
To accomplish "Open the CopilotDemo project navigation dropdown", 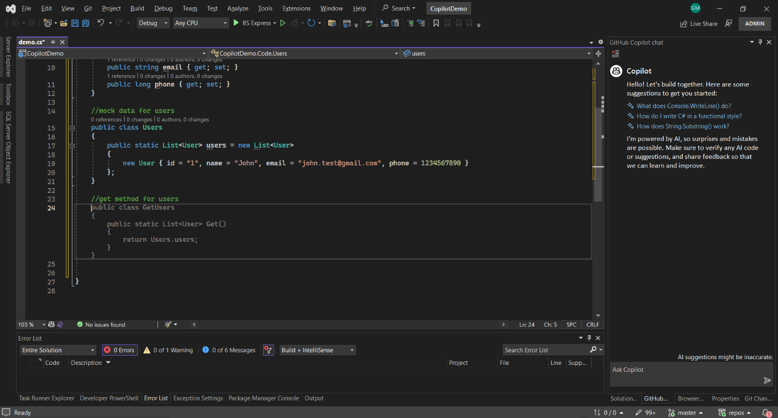I will (x=112, y=53).
